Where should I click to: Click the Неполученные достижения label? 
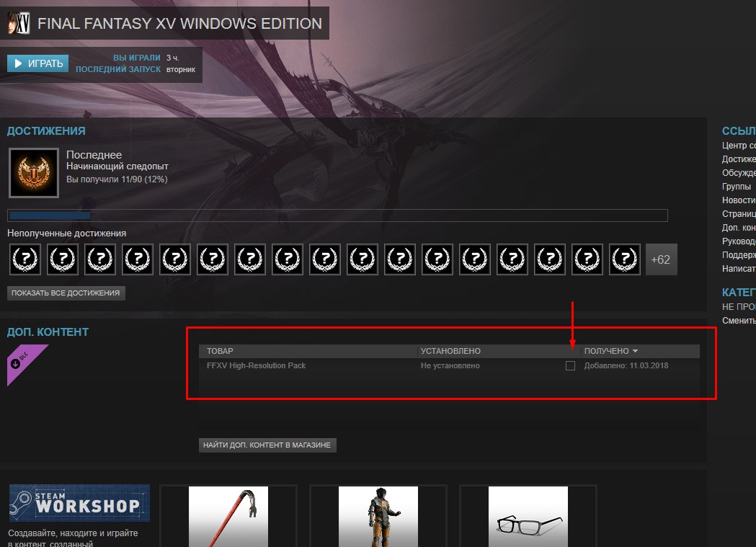point(66,234)
